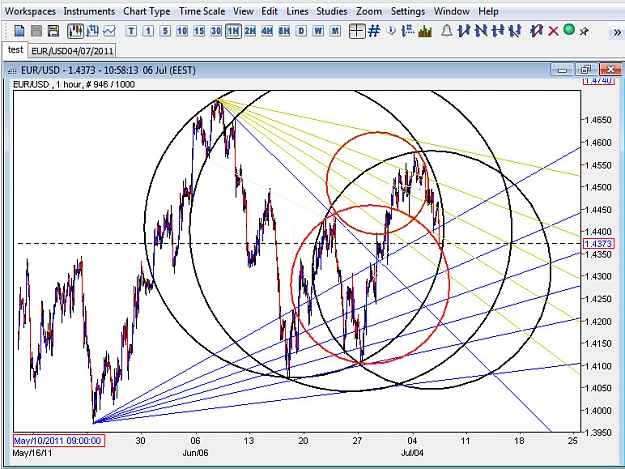
Task: Click the EUR/USD chart window system icon
Action: 12,71
